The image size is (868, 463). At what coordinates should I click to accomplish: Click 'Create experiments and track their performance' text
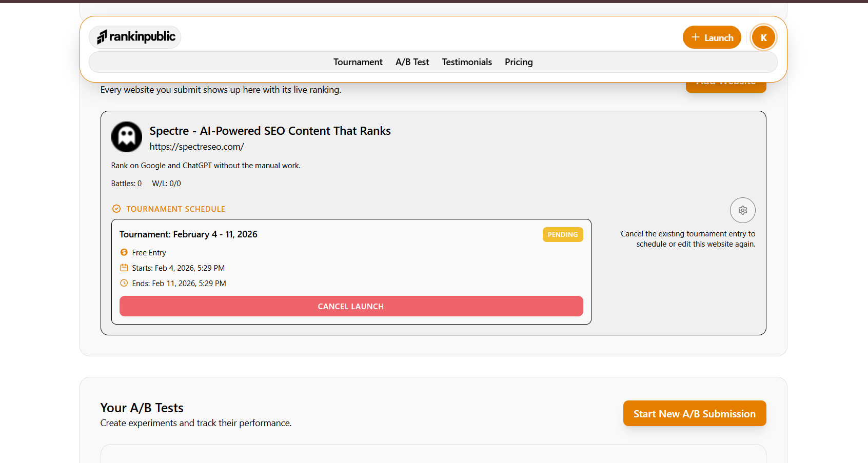pyautogui.click(x=196, y=423)
